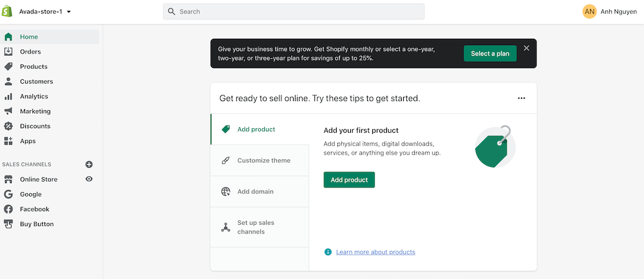Open Marketing via the megaphone icon
This screenshot has width=644, height=279.
8,111
